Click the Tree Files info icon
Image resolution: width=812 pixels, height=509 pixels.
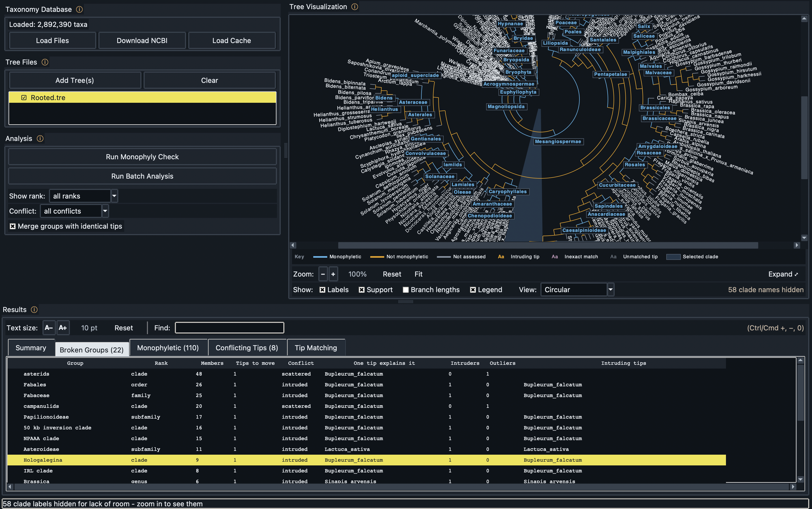point(45,62)
